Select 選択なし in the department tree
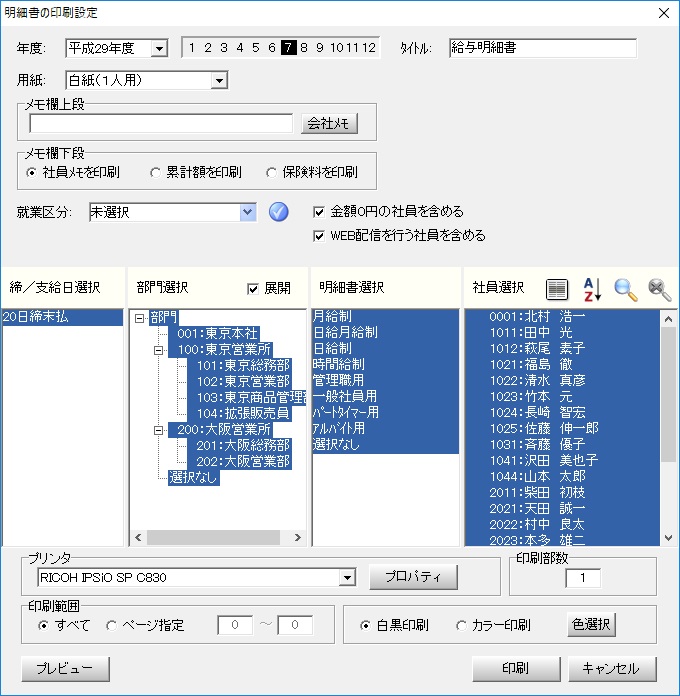Screen dimensions: 680x696 pyautogui.click(x=194, y=478)
